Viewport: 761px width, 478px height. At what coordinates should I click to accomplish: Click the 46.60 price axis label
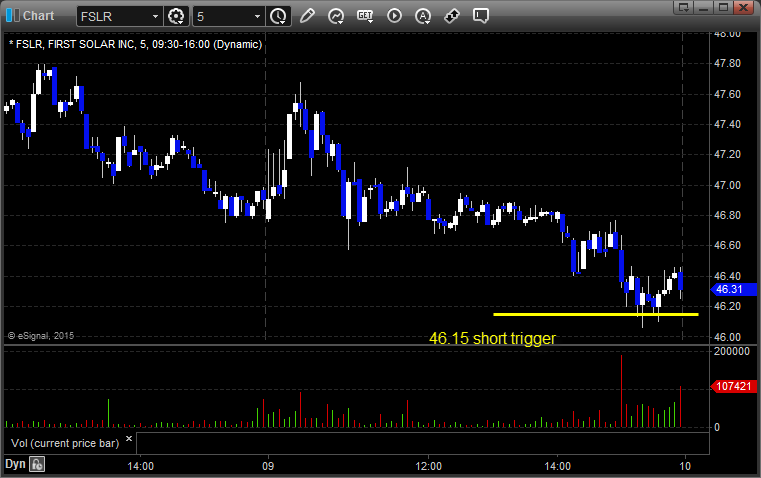pos(728,246)
